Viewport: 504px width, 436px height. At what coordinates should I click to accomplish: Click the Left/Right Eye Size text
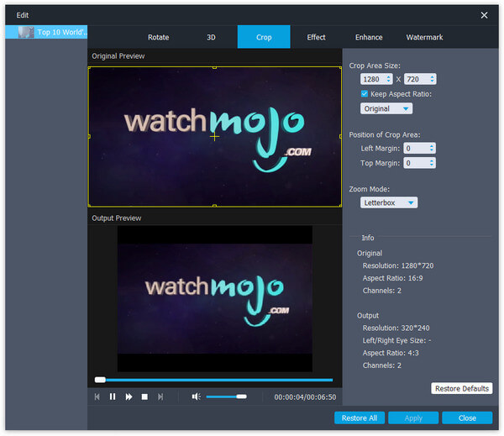pyautogui.click(x=396, y=340)
